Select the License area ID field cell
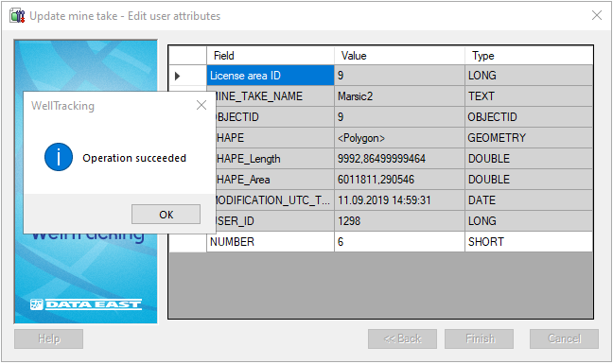 coord(271,76)
